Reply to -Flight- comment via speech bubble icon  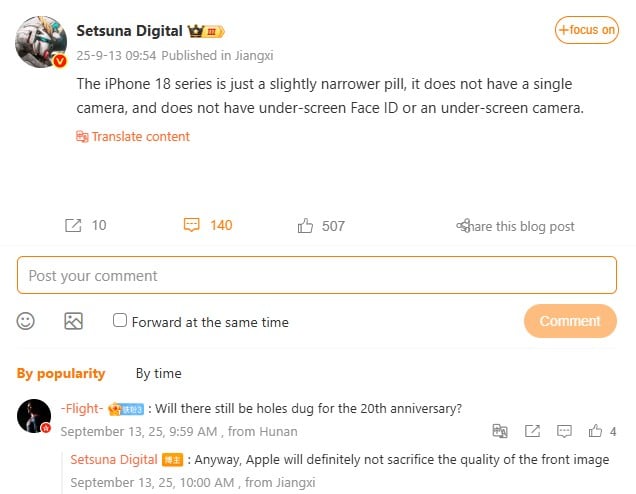pos(564,432)
